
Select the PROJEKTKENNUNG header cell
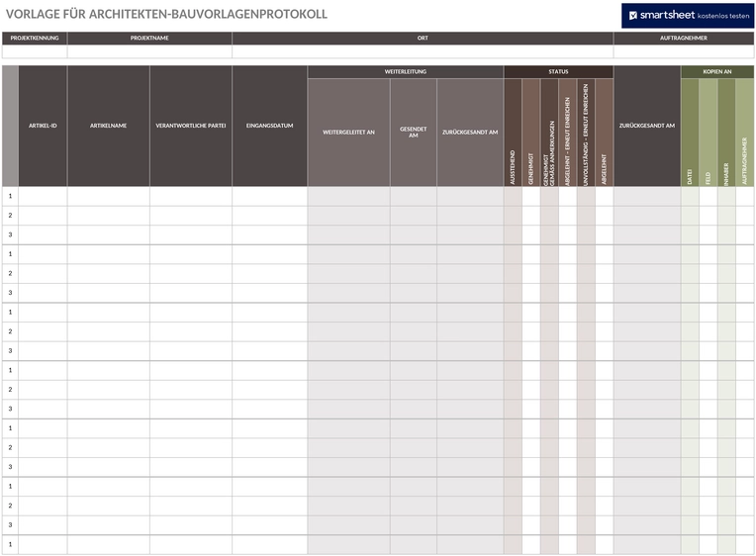[35, 39]
